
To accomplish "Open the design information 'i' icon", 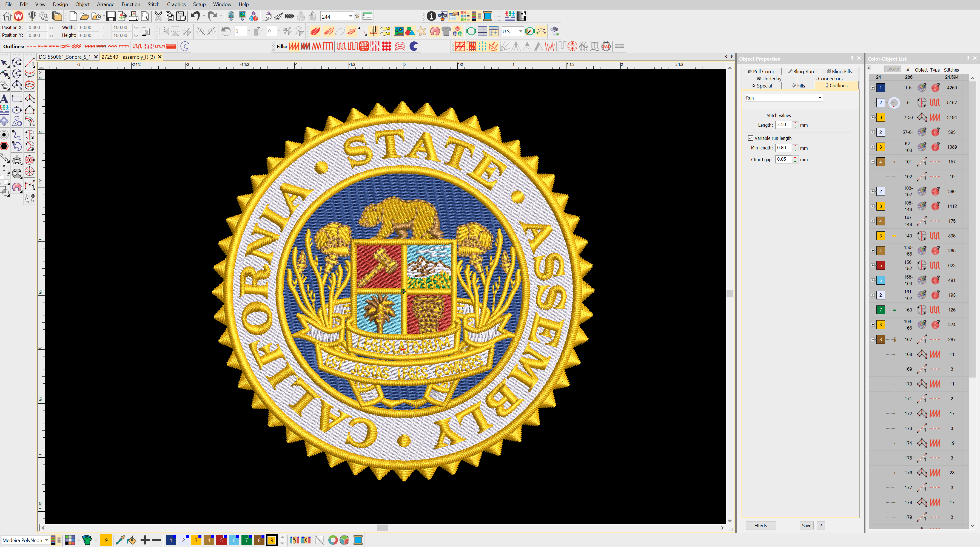I will click(431, 16).
